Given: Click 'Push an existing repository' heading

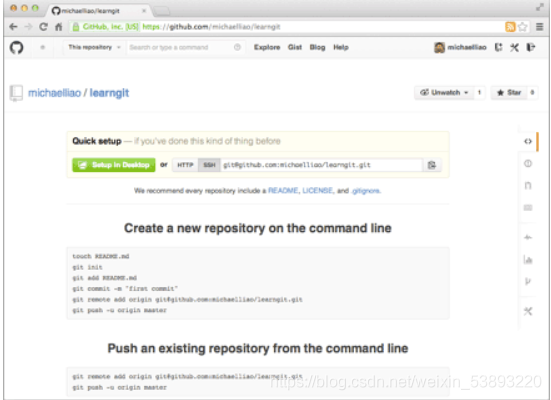Looking at the screenshot, I should [258, 348].
